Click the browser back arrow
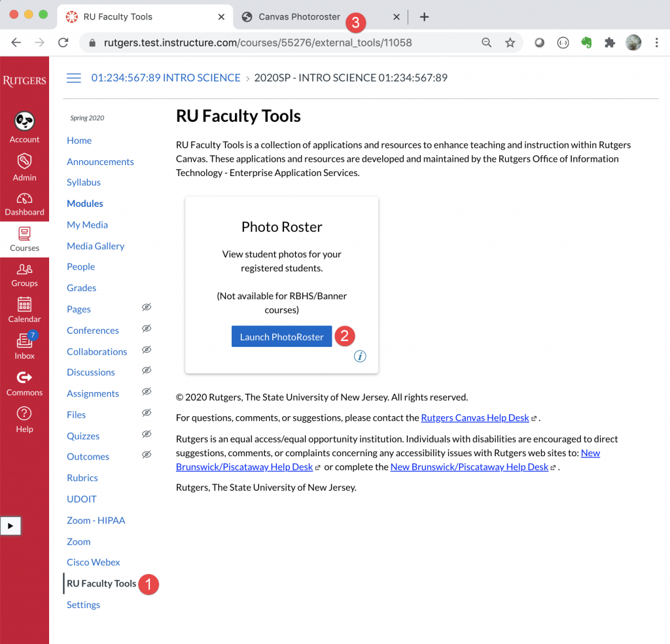 16,43
